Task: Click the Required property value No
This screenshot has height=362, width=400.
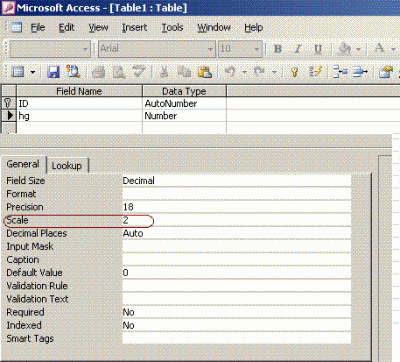Action: (236, 312)
